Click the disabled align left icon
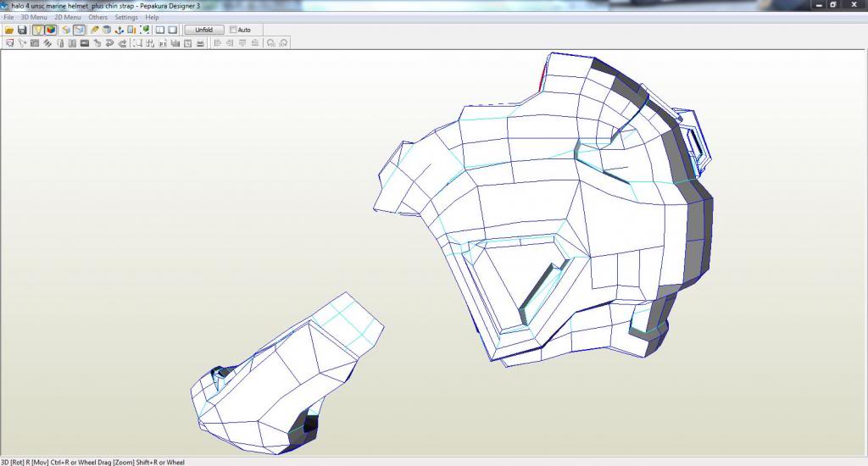 217,42
